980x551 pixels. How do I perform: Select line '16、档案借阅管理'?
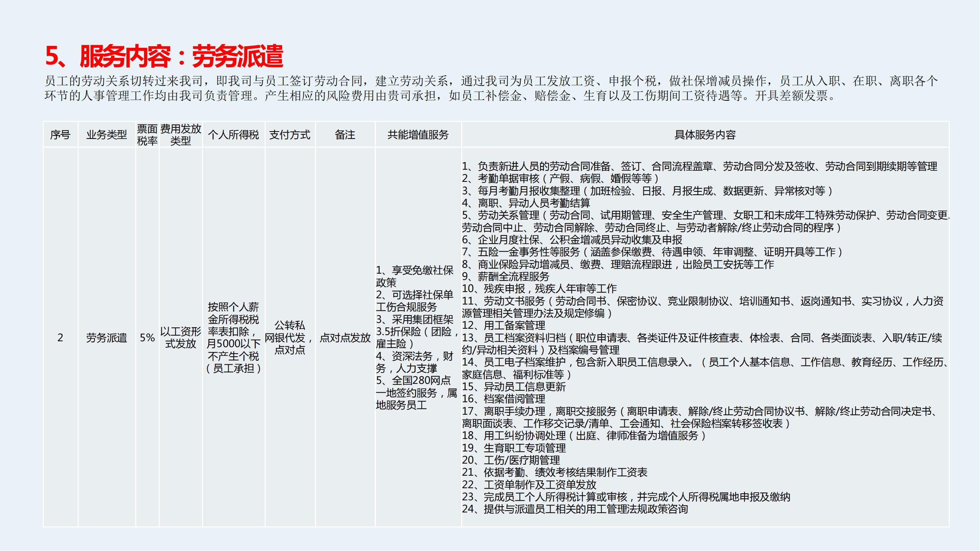(x=504, y=399)
